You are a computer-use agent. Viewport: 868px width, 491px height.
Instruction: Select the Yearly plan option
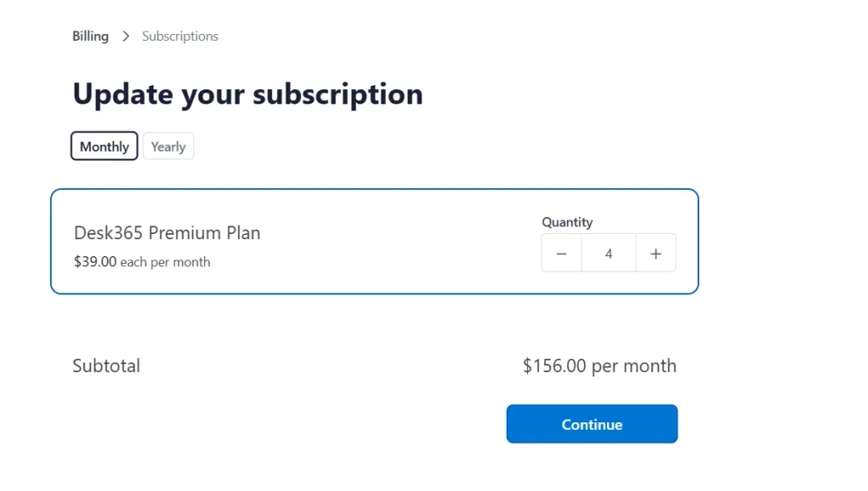(168, 146)
